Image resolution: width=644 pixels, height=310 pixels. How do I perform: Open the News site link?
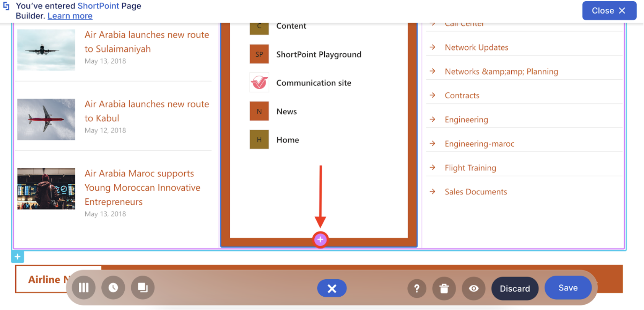pos(286,111)
